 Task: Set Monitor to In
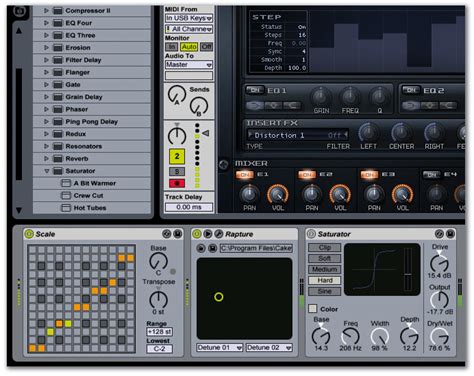click(172, 47)
